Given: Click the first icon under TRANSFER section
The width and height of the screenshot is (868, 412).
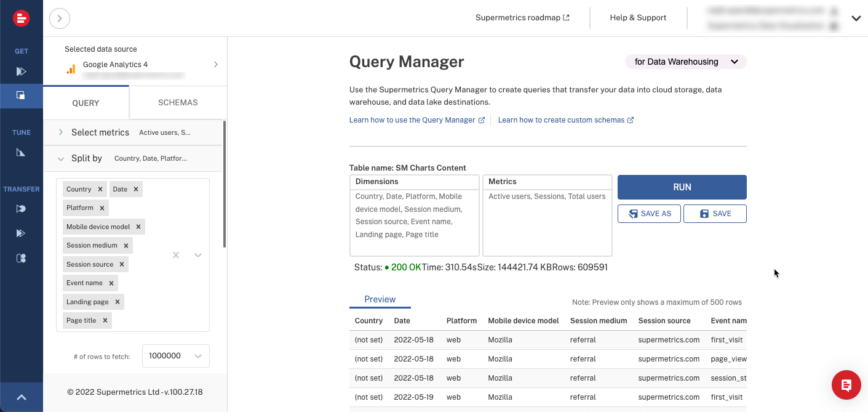Looking at the screenshot, I should pos(21,209).
